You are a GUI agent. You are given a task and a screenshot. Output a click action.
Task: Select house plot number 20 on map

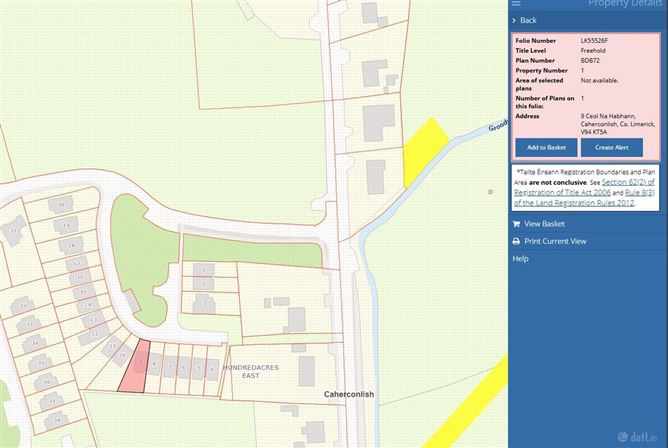[x=63, y=205]
